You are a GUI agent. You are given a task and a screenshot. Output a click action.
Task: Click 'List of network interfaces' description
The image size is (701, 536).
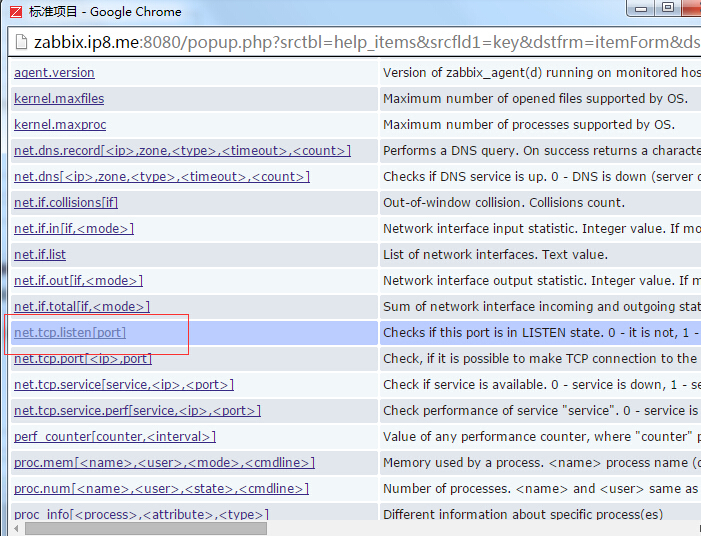495,254
